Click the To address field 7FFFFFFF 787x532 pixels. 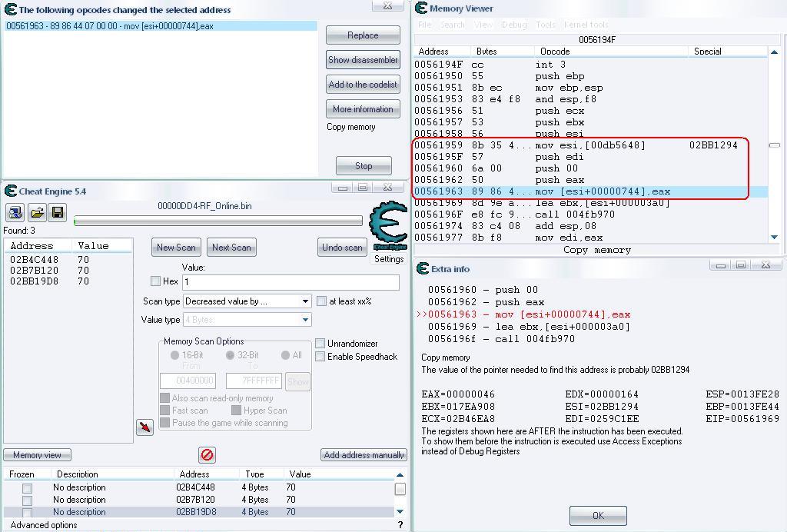click(254, 381)
